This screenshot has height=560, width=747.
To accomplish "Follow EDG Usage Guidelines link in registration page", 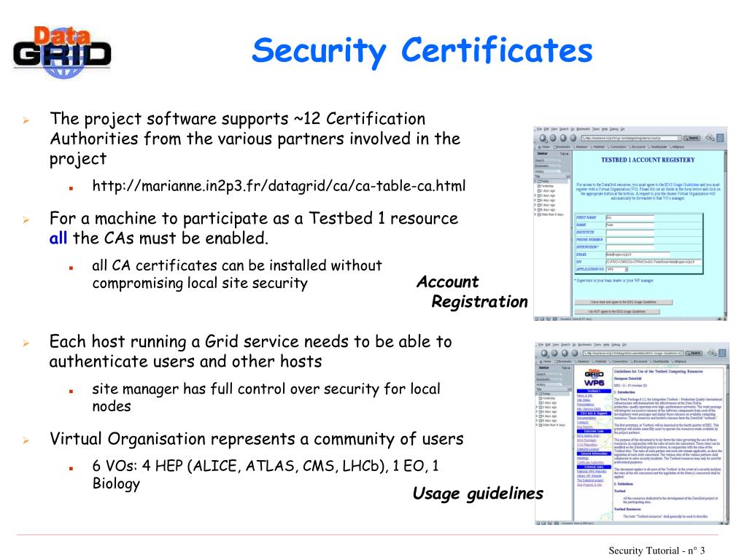I will pos(682,184).
